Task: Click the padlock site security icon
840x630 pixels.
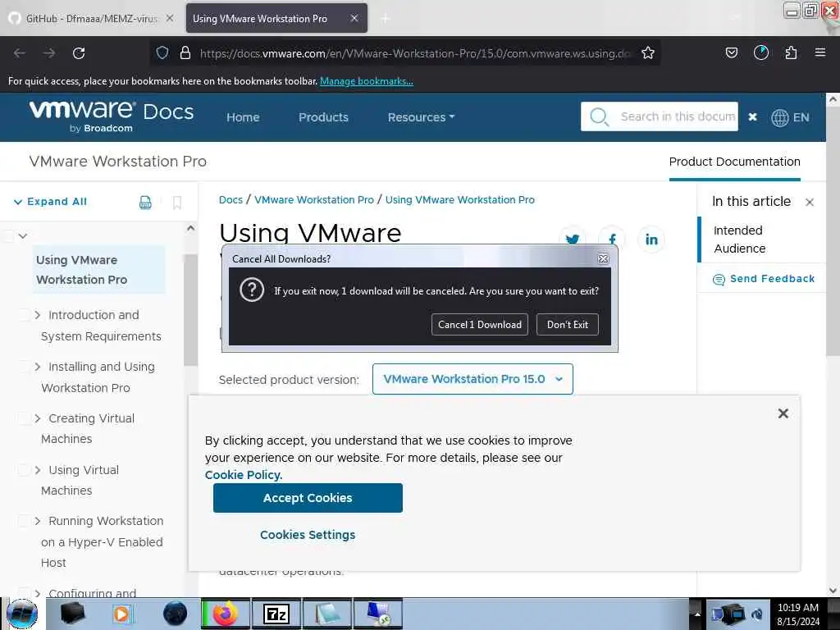Action: (x=185, y=52)
